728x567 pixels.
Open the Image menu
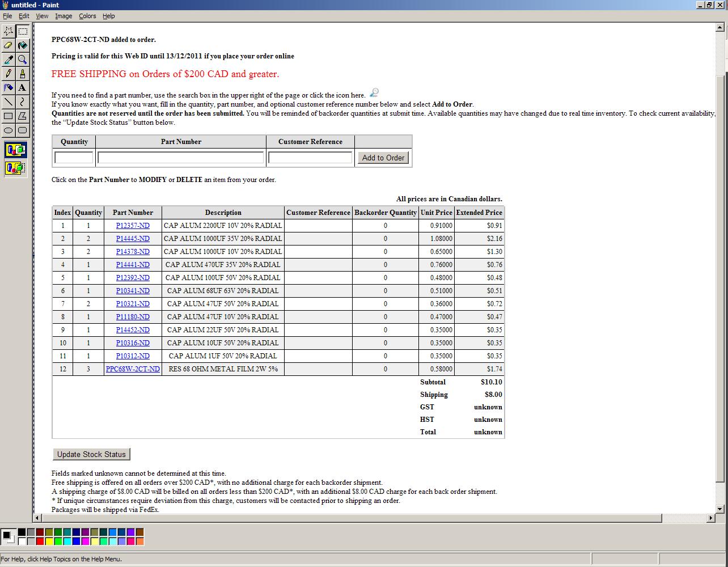coord(64,16)
